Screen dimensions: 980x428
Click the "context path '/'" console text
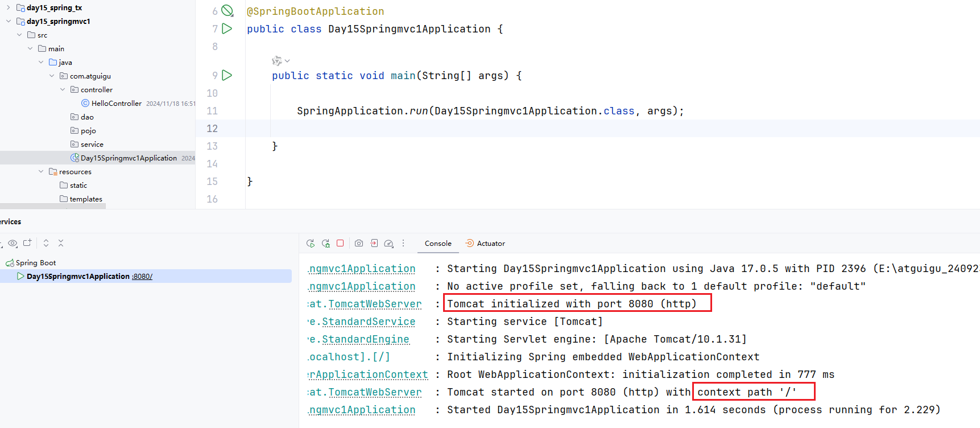(x=747, y=392)
